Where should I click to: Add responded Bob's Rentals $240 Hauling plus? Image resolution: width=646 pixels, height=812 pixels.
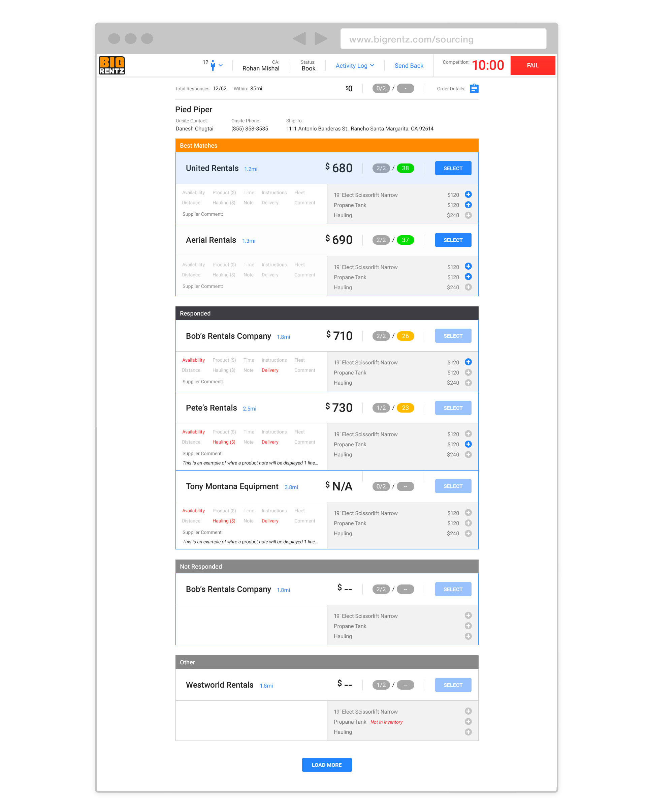468,383
